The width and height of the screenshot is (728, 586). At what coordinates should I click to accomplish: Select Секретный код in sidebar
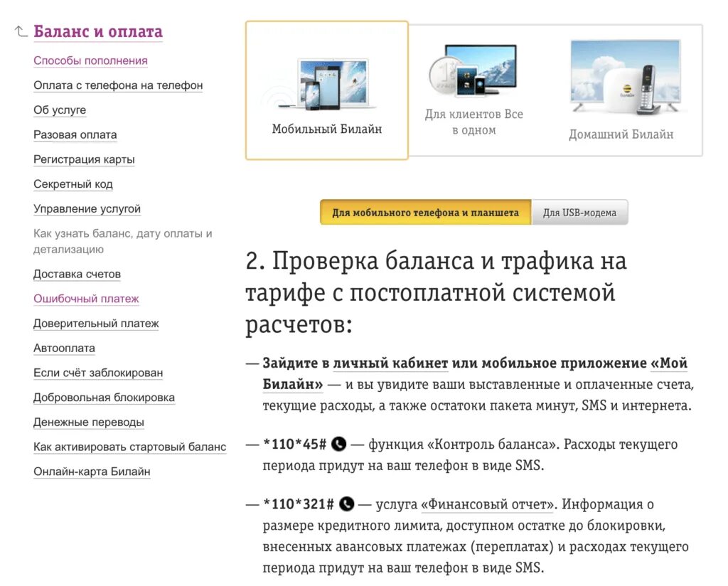[x=73, y=184]
